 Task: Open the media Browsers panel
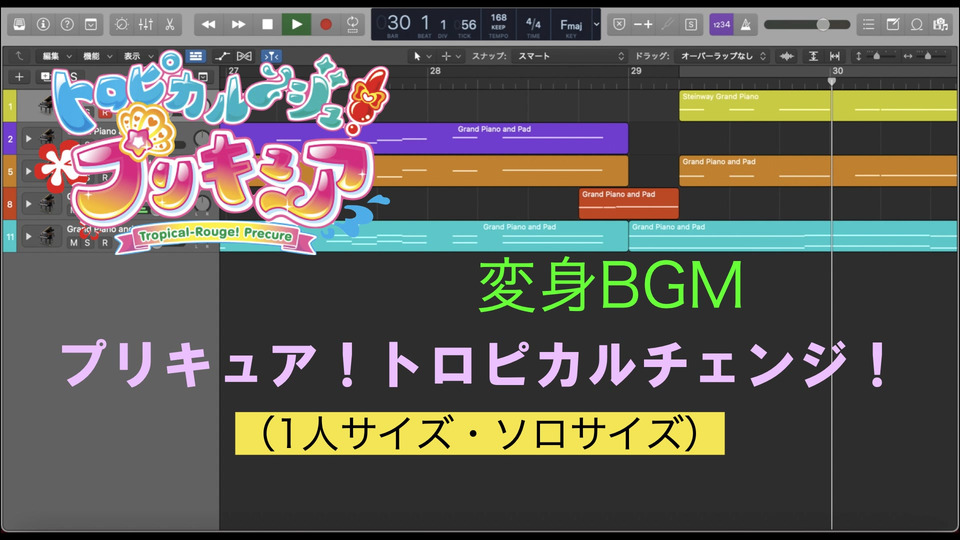click(x=940, y=24)
